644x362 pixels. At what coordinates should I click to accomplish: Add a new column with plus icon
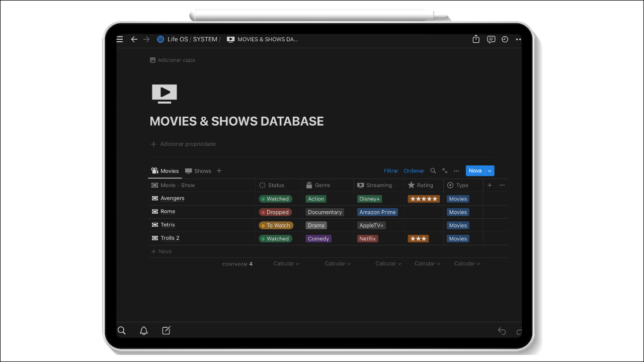tap(490, 185)
